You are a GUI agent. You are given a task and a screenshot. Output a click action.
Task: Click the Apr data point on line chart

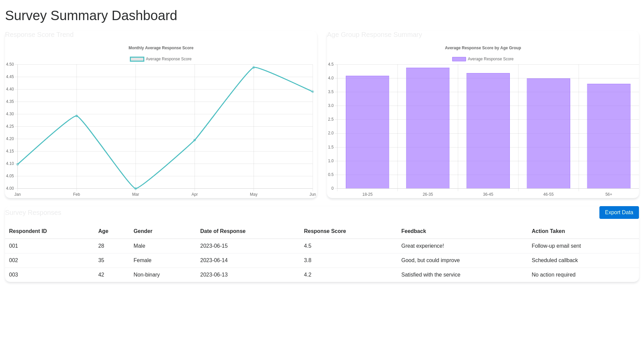tap(195, 140)
